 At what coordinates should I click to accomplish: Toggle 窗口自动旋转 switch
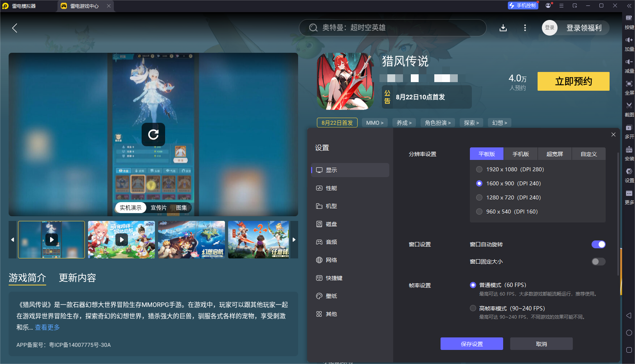[599, 244]
